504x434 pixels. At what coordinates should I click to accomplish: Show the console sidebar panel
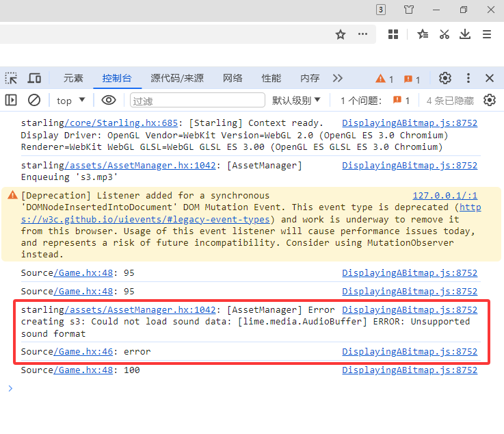click(x=11, y=100)
